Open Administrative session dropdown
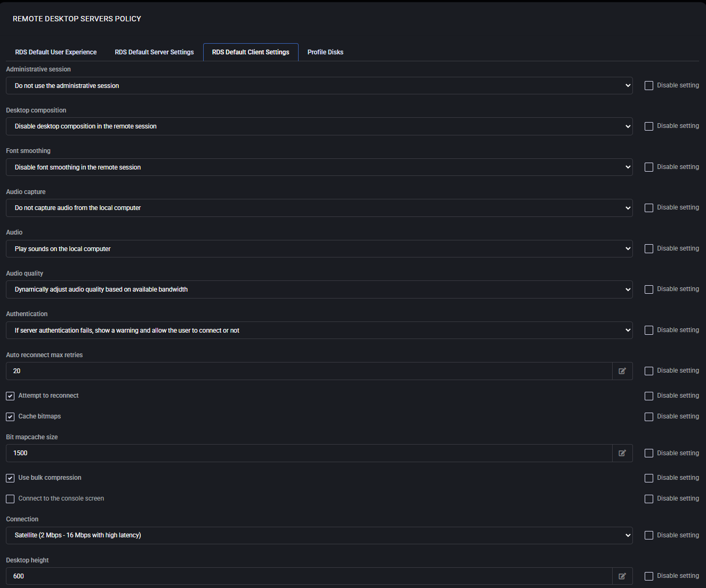706x588 pixels. click(319, 86)
